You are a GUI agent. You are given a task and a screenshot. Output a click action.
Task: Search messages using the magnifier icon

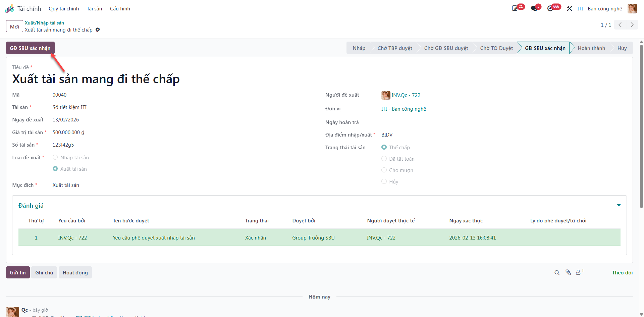[557, 273]
